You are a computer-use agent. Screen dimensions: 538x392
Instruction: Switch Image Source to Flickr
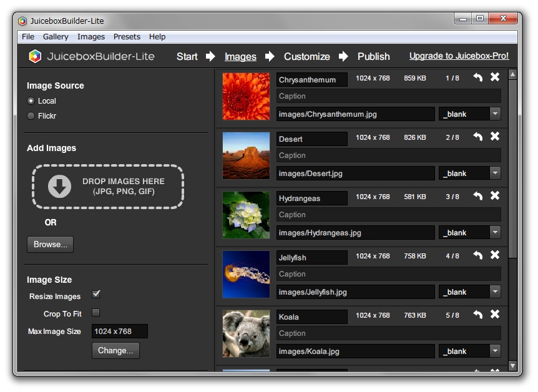(29, 115)
